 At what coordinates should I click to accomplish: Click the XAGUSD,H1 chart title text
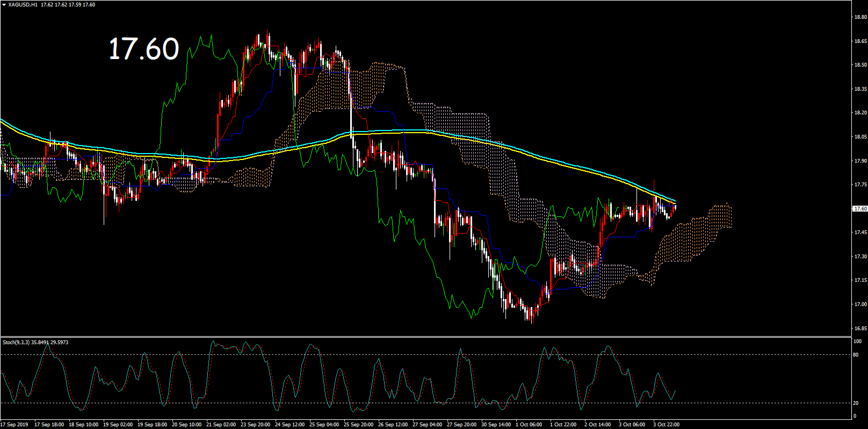pyautogui.click(x=23, y=5)
